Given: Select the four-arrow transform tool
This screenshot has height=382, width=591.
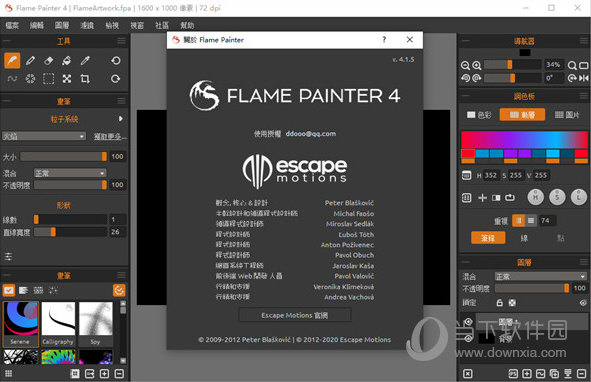Looking at the screenshot, I should point(67,78).
